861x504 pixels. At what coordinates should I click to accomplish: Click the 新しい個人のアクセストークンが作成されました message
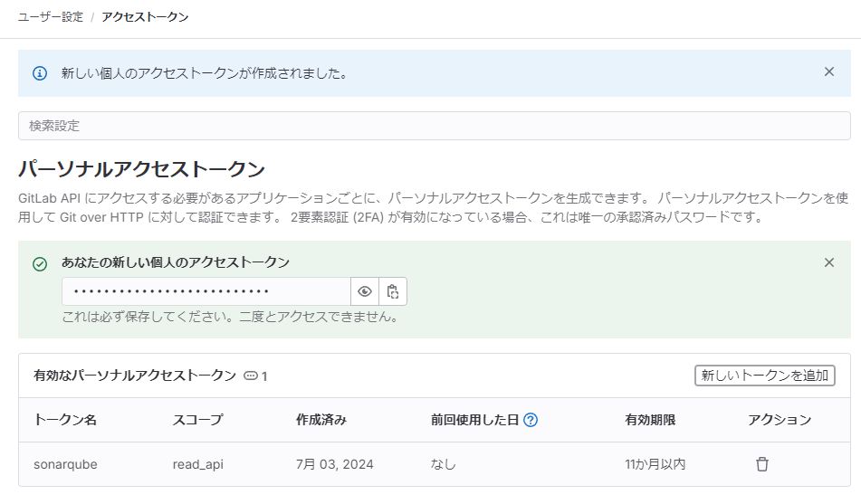pyautogui.click(x=205, y=73)
